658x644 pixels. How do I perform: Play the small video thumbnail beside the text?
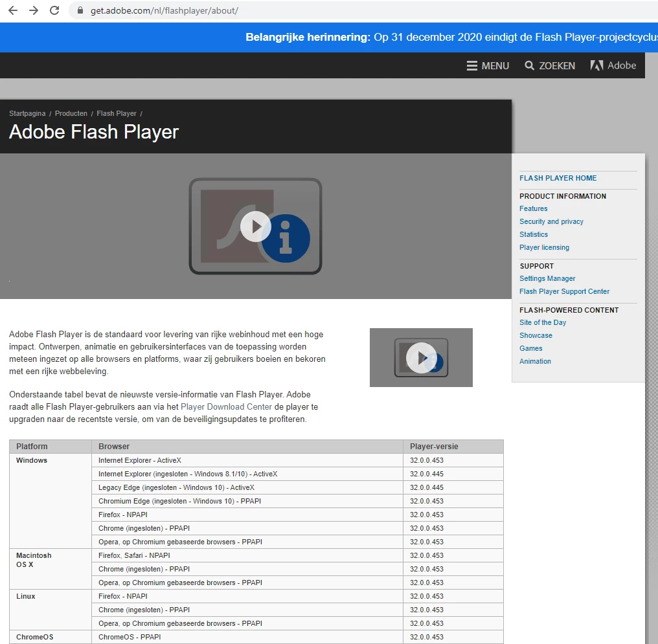pyautogui.click(x=421, y=358)
